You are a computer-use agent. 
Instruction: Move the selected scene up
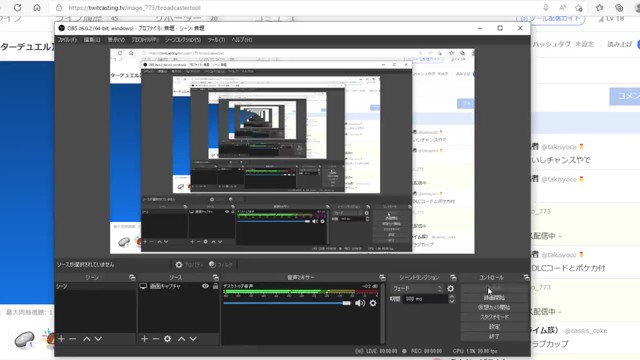(x=87, y=339)
